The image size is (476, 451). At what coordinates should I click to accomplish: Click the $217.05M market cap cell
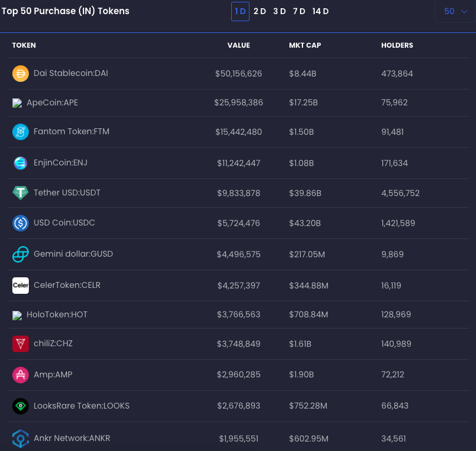307,254
